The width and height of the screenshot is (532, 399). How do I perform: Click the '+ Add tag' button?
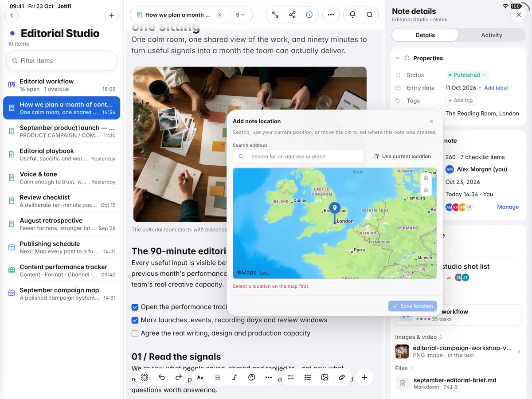pyautogui.click(x=461, y=101)
